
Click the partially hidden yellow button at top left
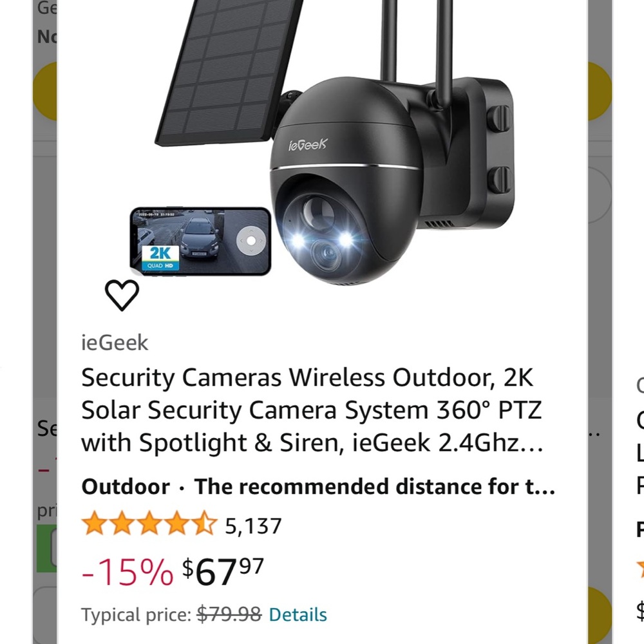[x=45, y=91]
